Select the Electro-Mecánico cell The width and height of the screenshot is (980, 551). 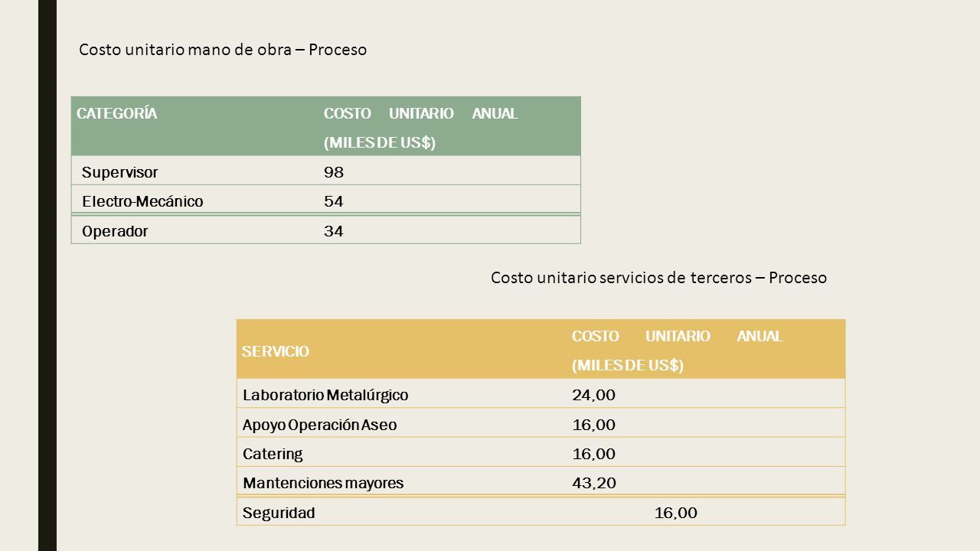195,201
